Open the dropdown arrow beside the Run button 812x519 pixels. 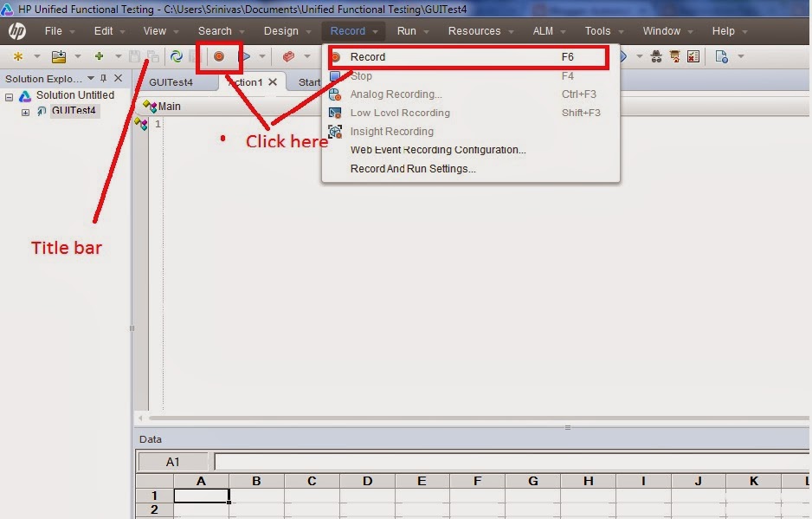(261, 56)
